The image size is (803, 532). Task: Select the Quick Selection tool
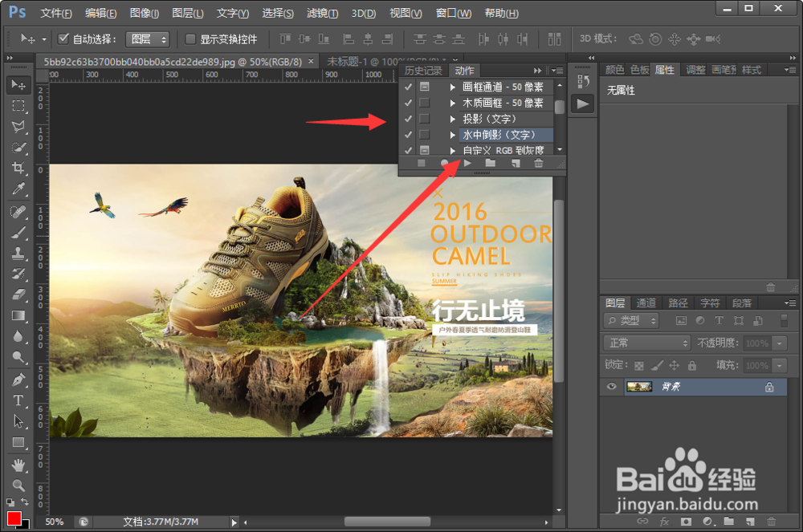point(18,148)
